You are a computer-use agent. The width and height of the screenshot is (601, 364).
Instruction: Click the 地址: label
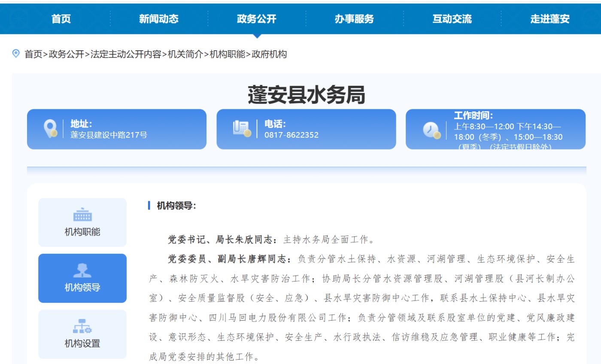coord(82,124)
